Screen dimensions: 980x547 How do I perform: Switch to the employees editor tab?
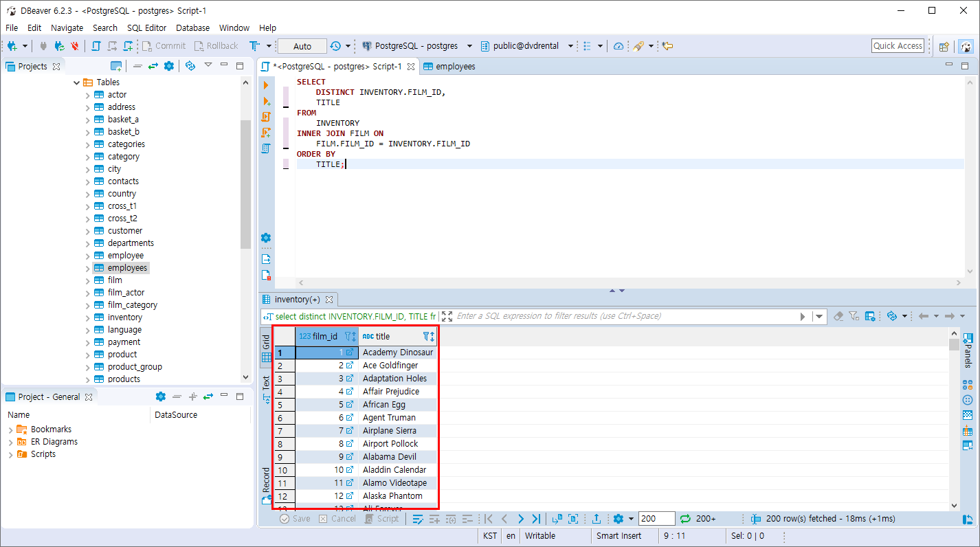449,67
